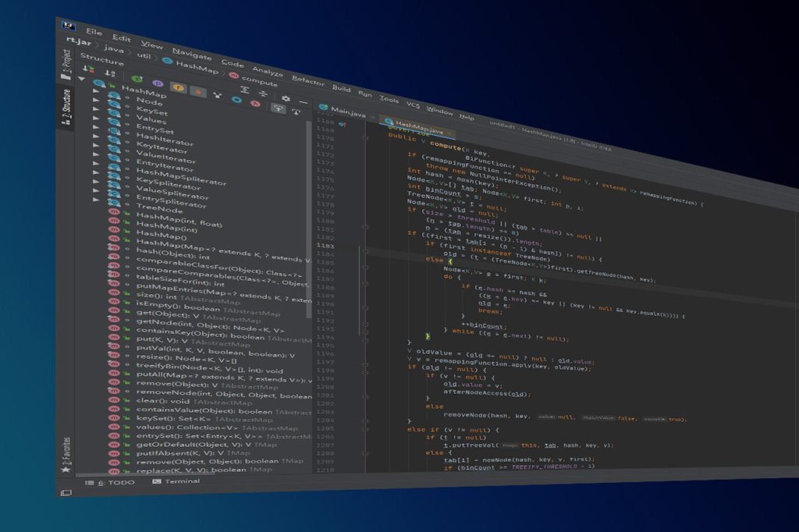
Task: Open the Refactor menu
Action: (307, 80)
